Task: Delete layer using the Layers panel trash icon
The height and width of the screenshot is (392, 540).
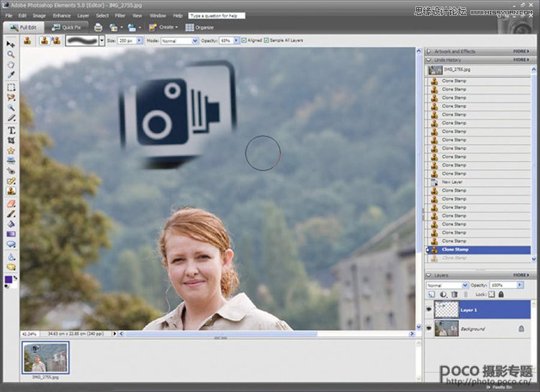Action: (x=454, y=294)
